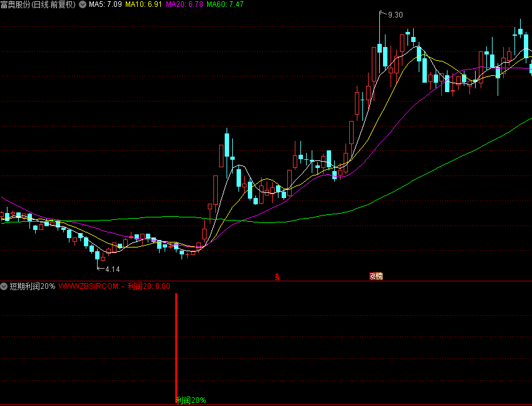
Task: Open the 涨榜 tag on the chart
Action: pyautogui.click(x=376, y=276)
